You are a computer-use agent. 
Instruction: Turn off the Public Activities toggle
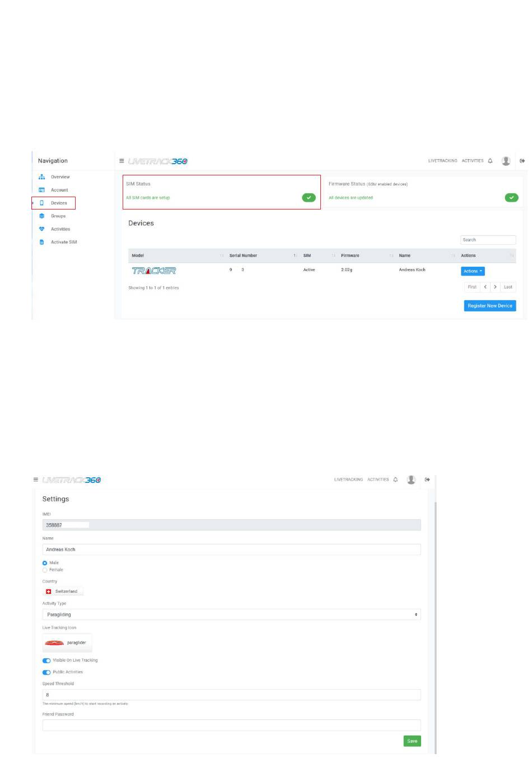click(46, 672)
